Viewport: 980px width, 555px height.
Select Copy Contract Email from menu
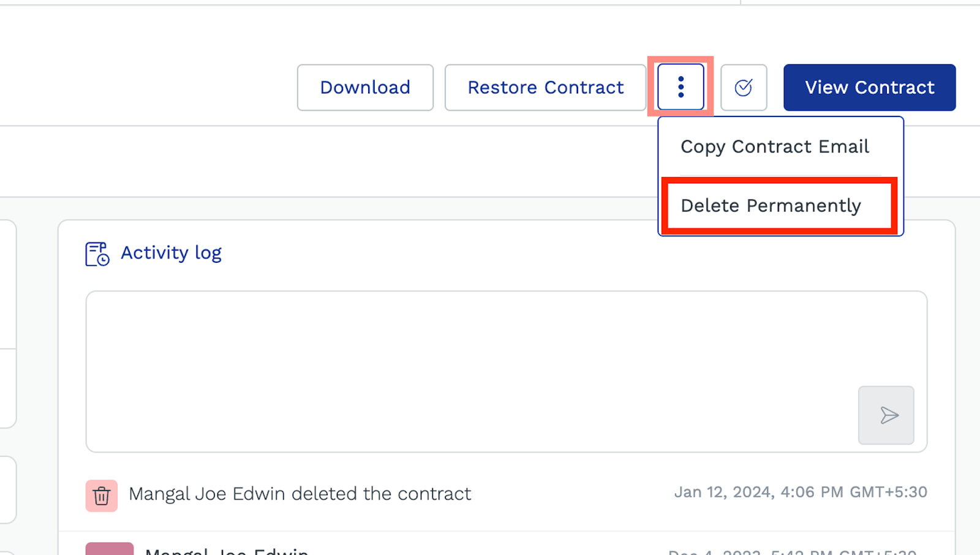(x=774, y=147)
